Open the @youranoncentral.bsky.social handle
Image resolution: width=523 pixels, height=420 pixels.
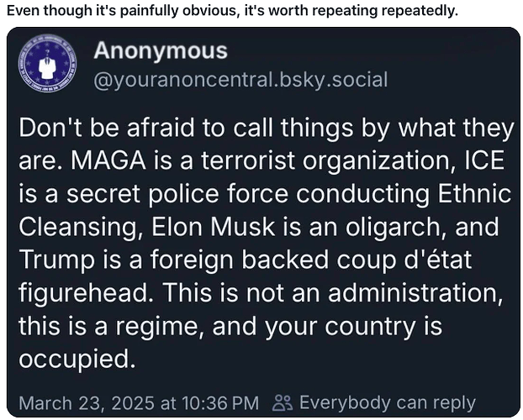240,80
